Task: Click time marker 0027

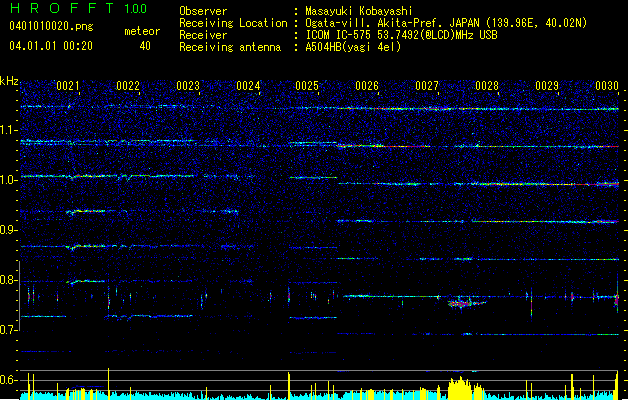Action: coord(427,86)
